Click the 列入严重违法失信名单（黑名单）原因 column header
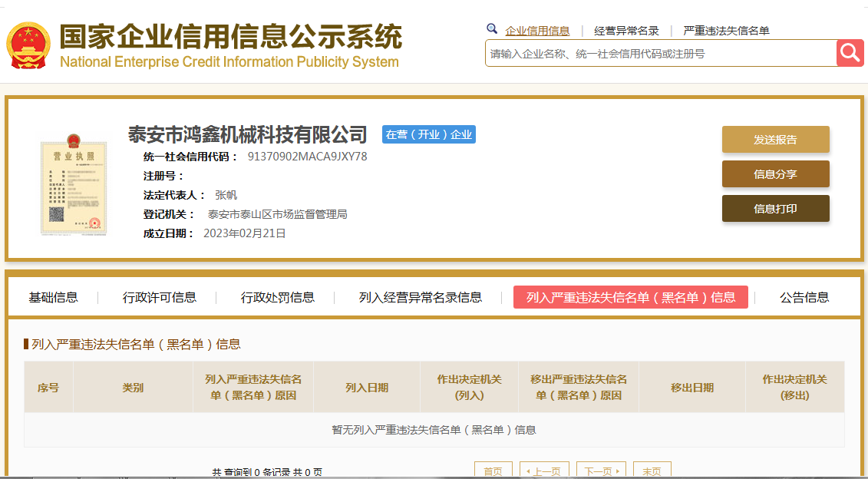 pos(253,387)
